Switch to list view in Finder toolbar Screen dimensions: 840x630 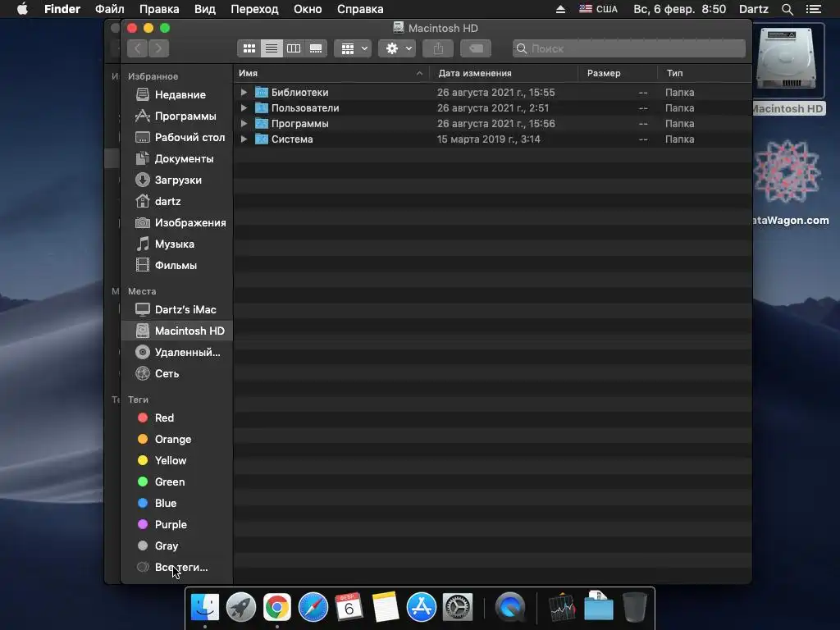[272, 48]
